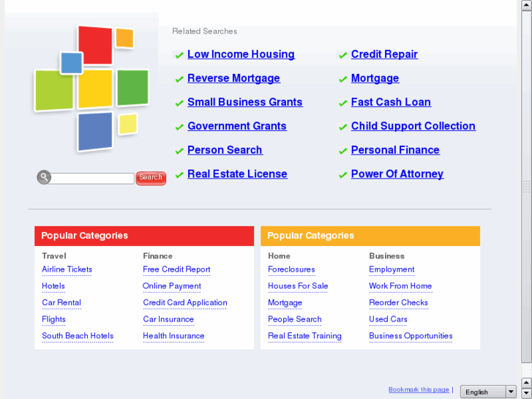Click the vertical scrollbar thumb

pos(526,187)
